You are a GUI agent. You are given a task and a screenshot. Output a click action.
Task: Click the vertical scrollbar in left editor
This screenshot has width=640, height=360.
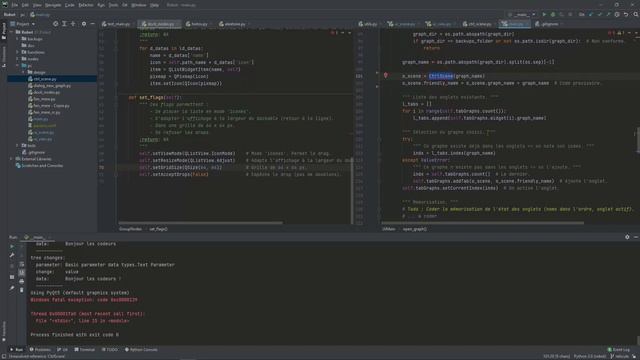pyautogui.click(x=352, y=191)
